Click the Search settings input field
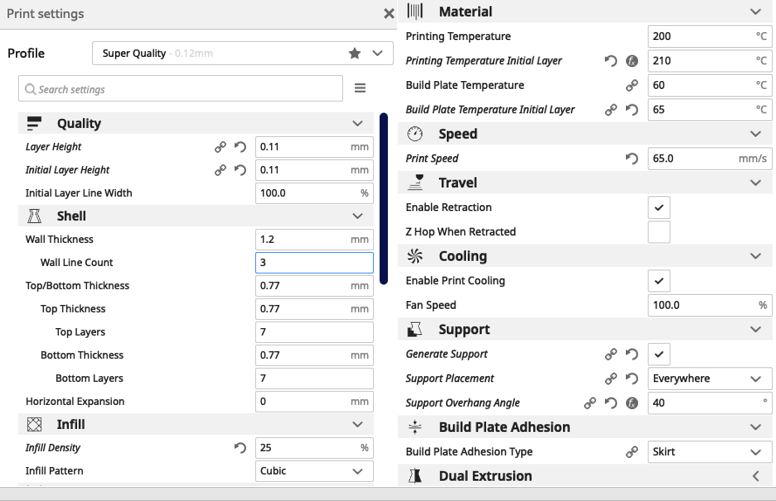Viewport: 776px width, 501px height. 180,89
